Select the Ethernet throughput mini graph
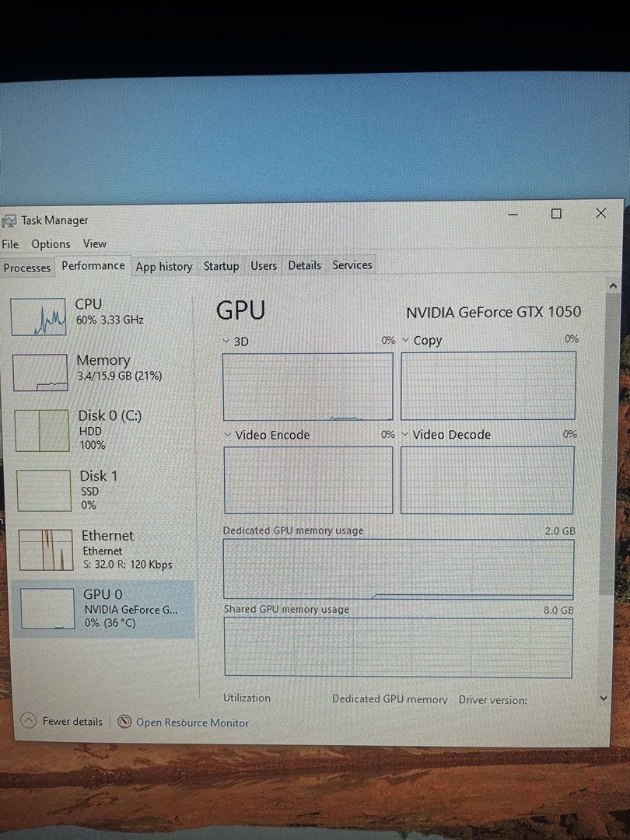This screenshot has width=630, height=840. 46,550
